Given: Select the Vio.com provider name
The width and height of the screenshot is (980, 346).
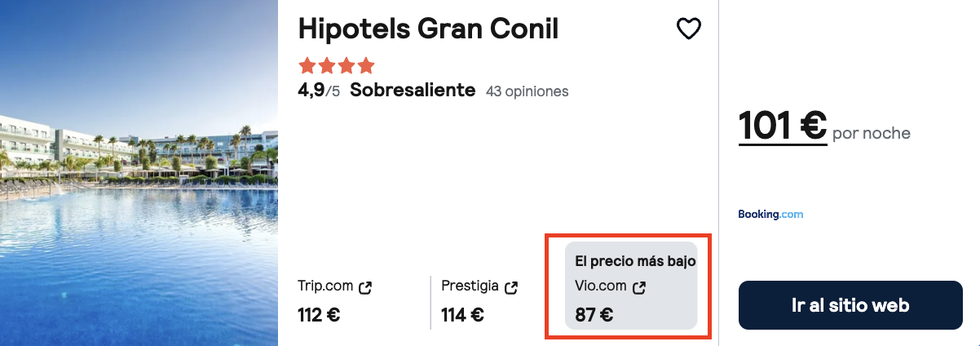Looking at the screenshot, I should (x=601, y=286).
